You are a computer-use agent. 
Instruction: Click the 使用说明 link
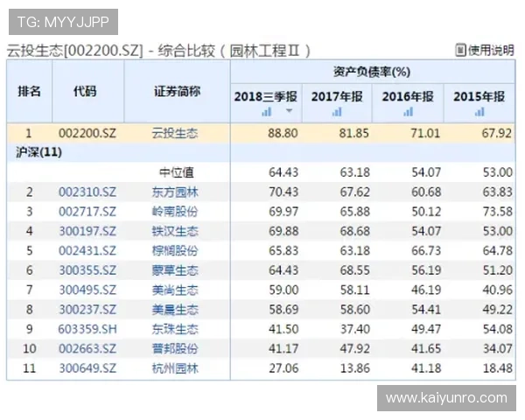coord(491,50)
